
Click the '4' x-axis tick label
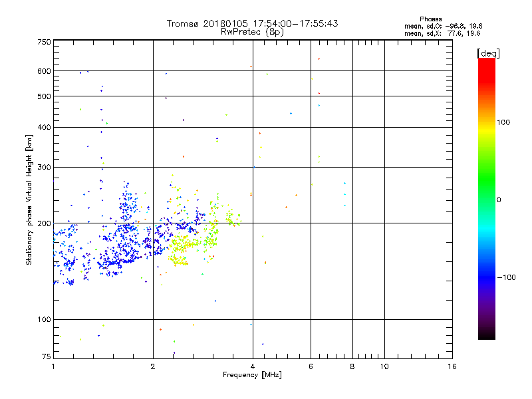tap(253, 366)
